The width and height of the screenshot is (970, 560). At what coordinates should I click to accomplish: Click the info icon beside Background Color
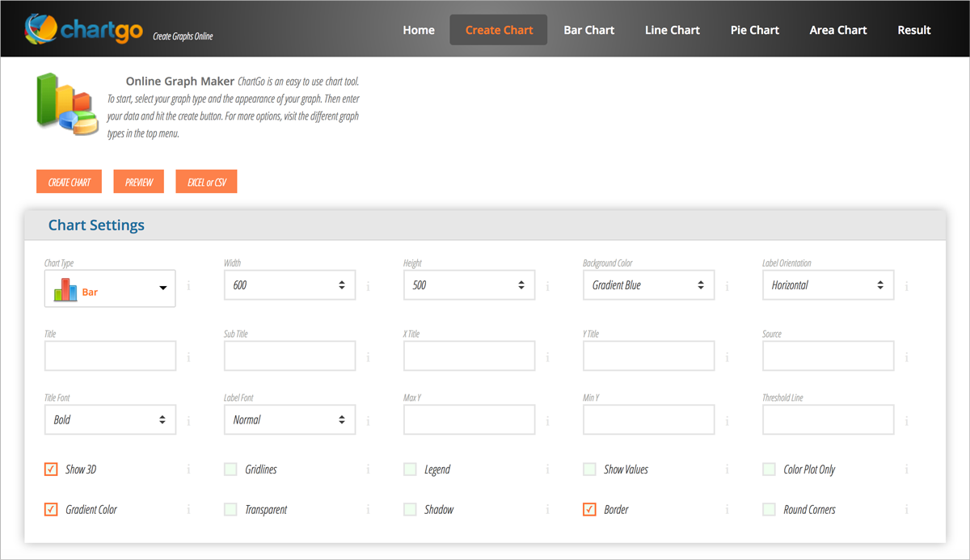click(727, 285)
